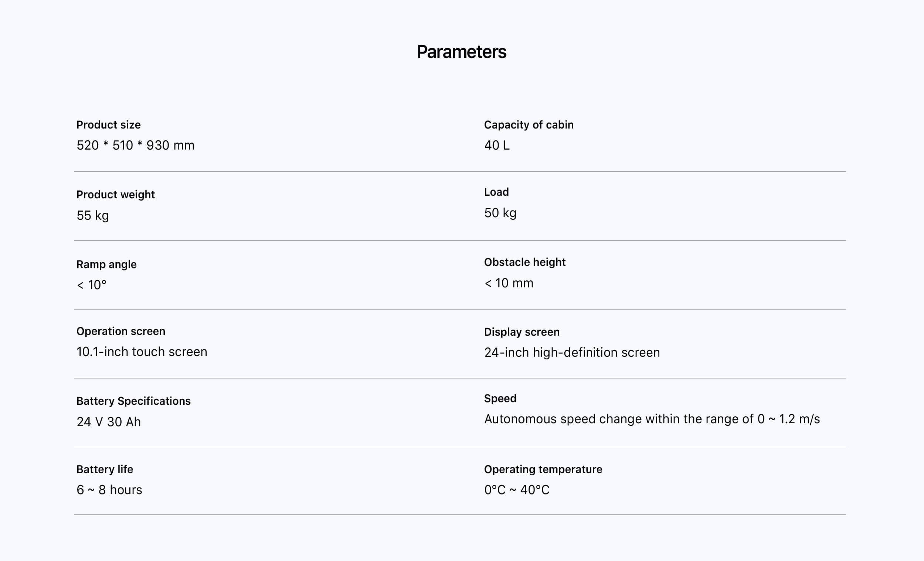
Task: Click the Display screen label
Action: tap(522, 332)
